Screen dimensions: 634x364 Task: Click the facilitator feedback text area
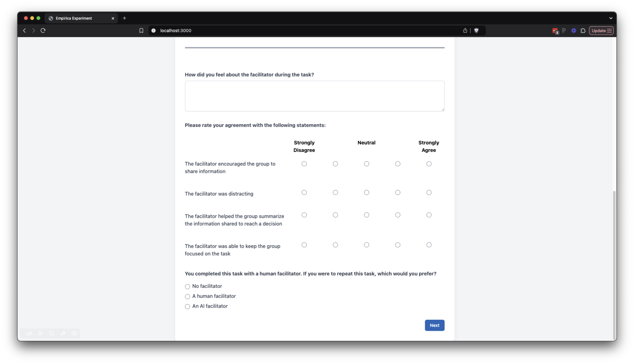pos(315,96)
